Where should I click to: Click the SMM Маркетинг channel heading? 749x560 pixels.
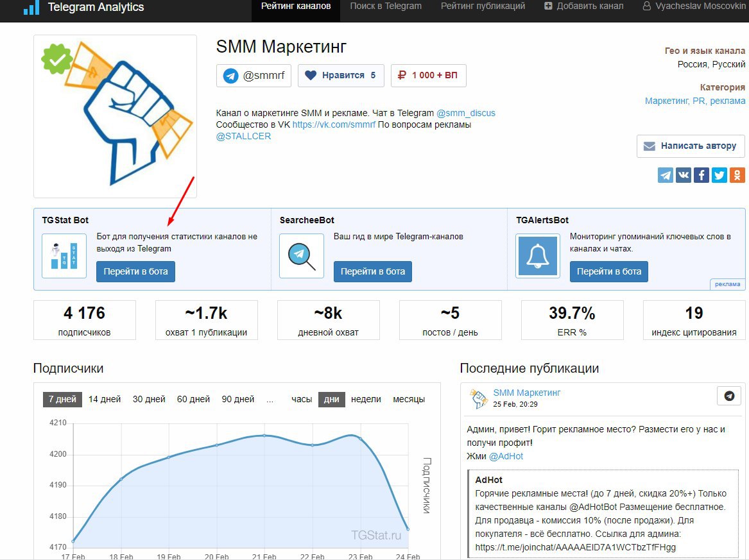click(281, 47)
